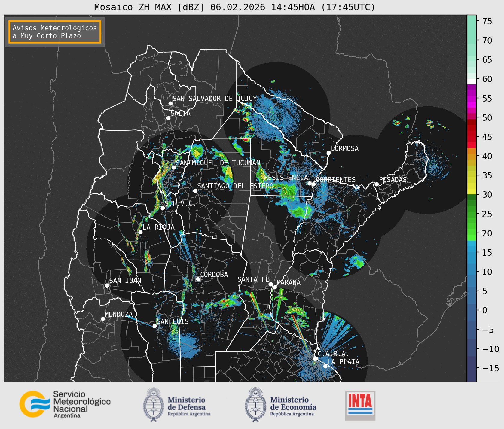This screenshot has height=429, width=504.
Task: Click the Servicio Meteorológico Nacional logo
Action: coord(65,404)
